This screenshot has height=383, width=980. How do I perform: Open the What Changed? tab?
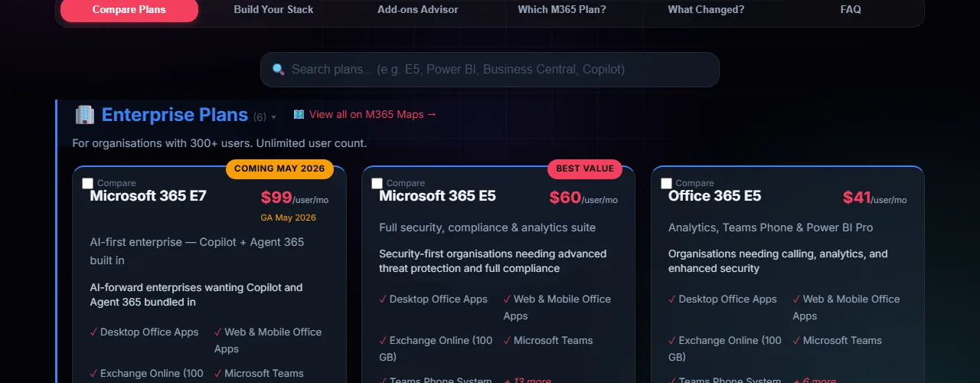point(706,10)
